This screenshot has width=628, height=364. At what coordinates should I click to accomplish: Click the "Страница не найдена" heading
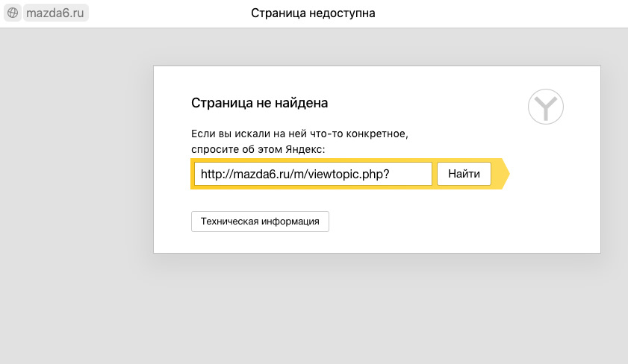tap(260, 103)
